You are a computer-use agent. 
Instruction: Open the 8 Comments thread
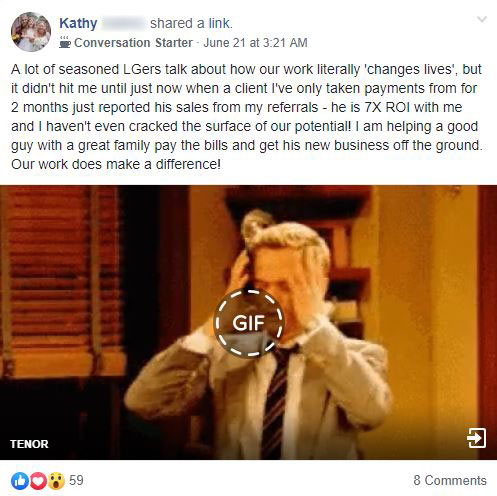coord(450,480)
